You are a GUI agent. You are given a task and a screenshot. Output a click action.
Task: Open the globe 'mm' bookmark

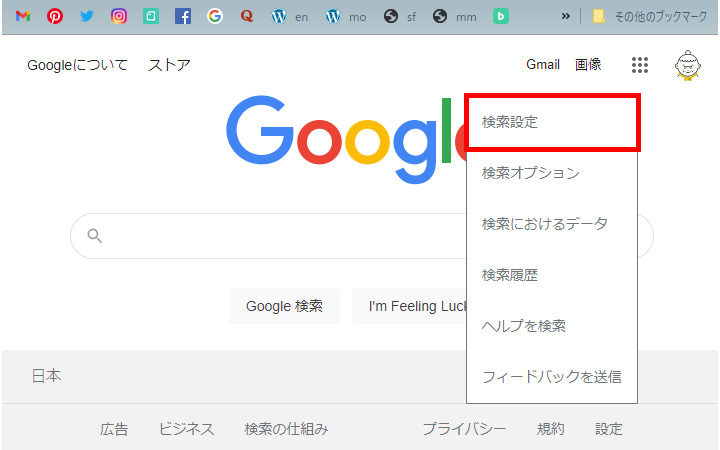(454, 17)
